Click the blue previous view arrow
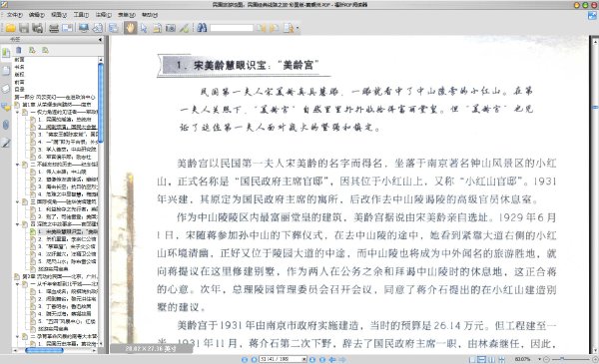Screen dimensions: 599x364 pyautogui.click(x=332, y=359)
